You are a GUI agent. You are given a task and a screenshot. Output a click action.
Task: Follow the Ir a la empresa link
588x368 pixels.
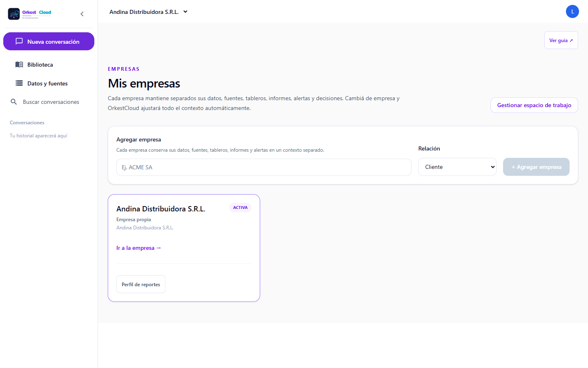pyautogui.click(x=139, y=248)
